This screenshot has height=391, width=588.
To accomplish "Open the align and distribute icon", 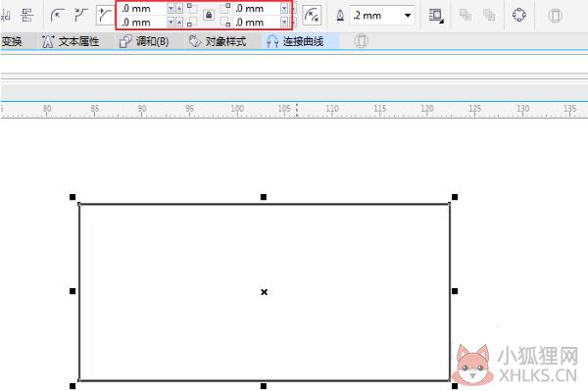I will point(27,16).
